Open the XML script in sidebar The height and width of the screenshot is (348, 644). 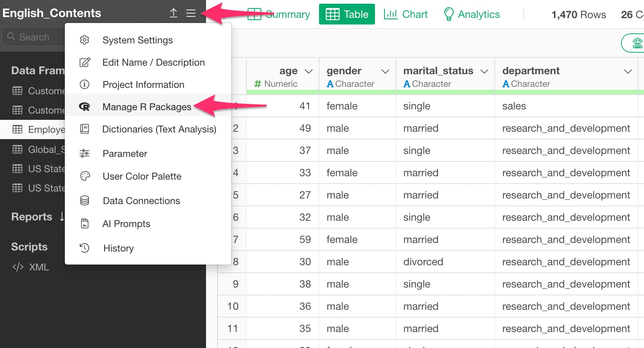coord(39,267)
